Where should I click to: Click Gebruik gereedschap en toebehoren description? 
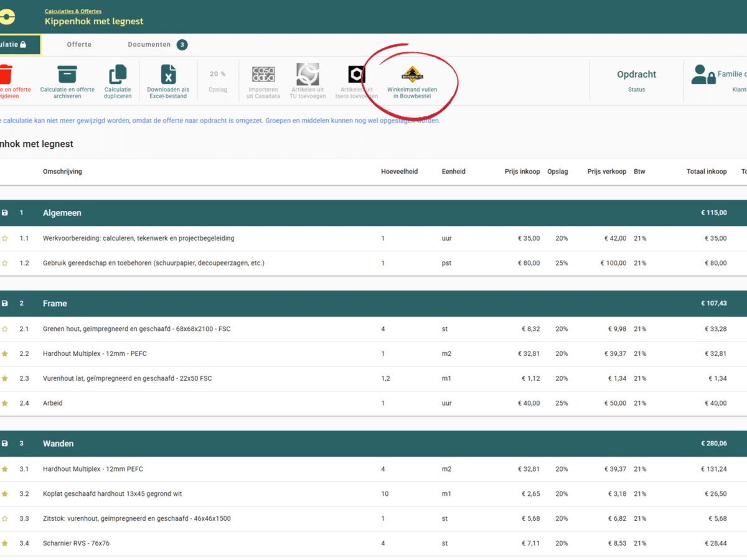[154, 263]
